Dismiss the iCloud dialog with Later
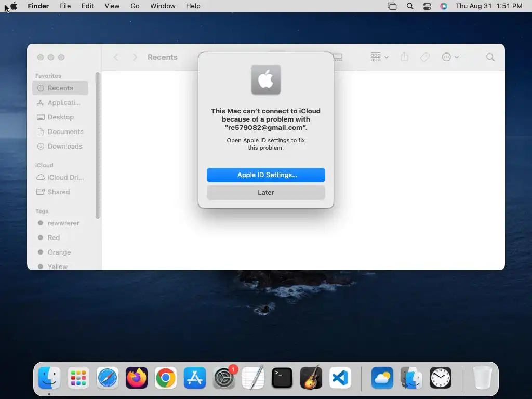This screenshot has height=399, width=532. (265, 192)
